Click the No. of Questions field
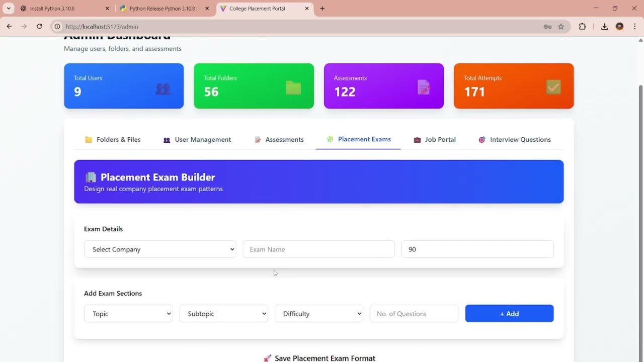 point(414,314)
